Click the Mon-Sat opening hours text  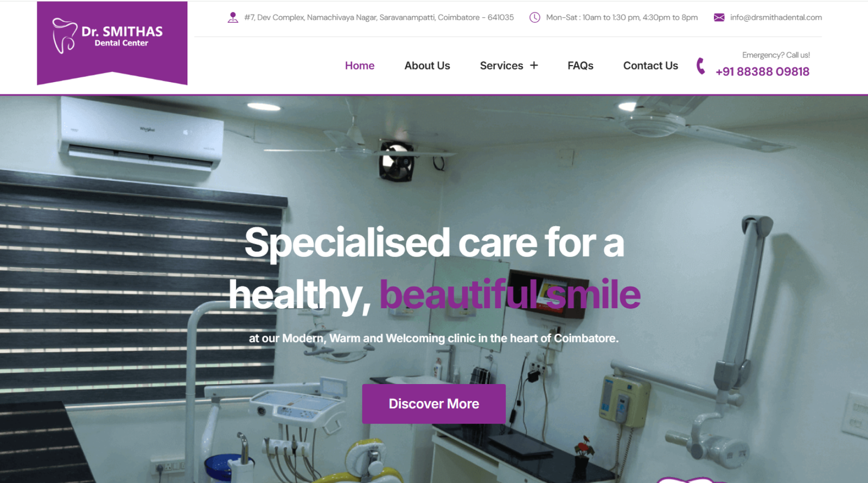(622, 17)
